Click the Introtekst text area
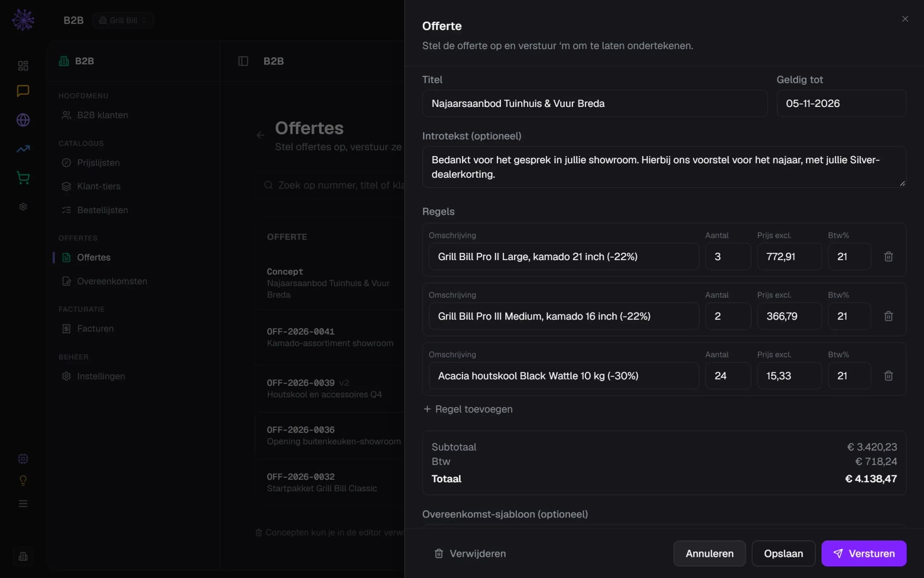 click(x=664, y=167)
